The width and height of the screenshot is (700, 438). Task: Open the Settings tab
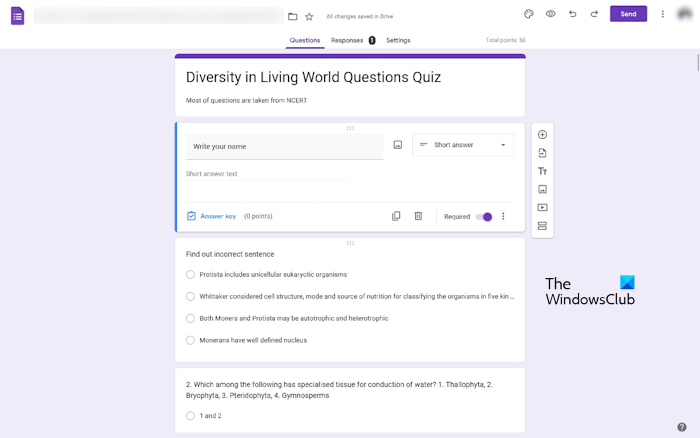pyautogui.click(x=398, y=40)
